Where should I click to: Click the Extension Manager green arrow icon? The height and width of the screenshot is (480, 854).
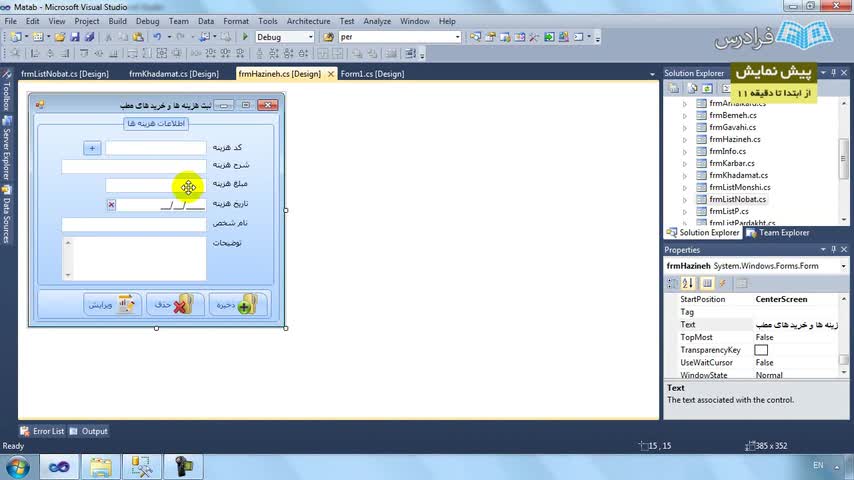pyautogui.click(x=549, y=37)
